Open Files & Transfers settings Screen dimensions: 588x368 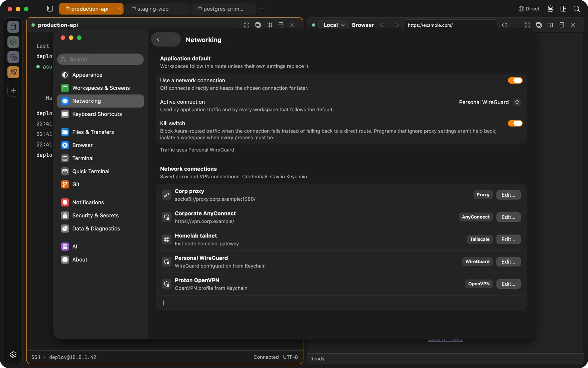click(x=100, y=132)
